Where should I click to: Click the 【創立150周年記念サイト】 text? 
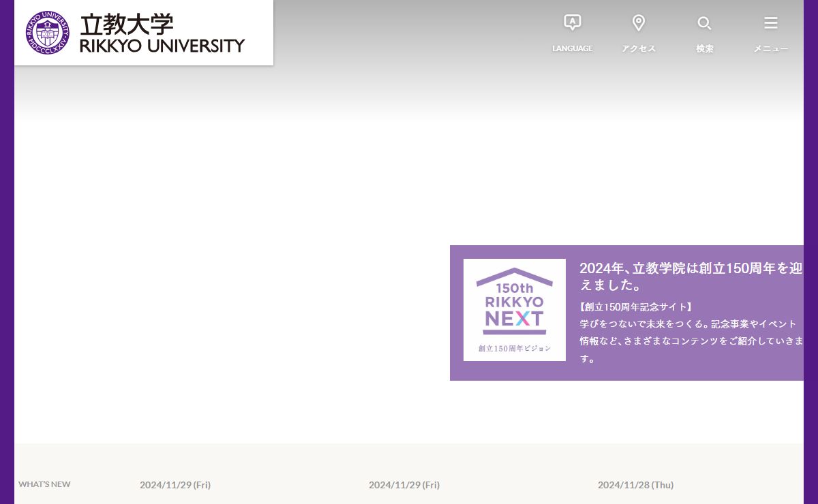point(637,307)
